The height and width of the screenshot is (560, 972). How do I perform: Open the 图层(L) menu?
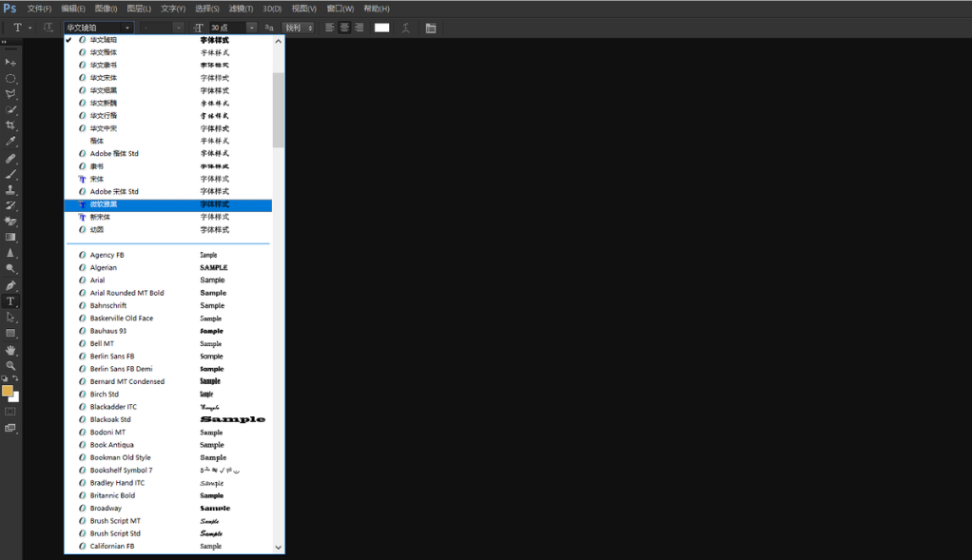point(139,9)
